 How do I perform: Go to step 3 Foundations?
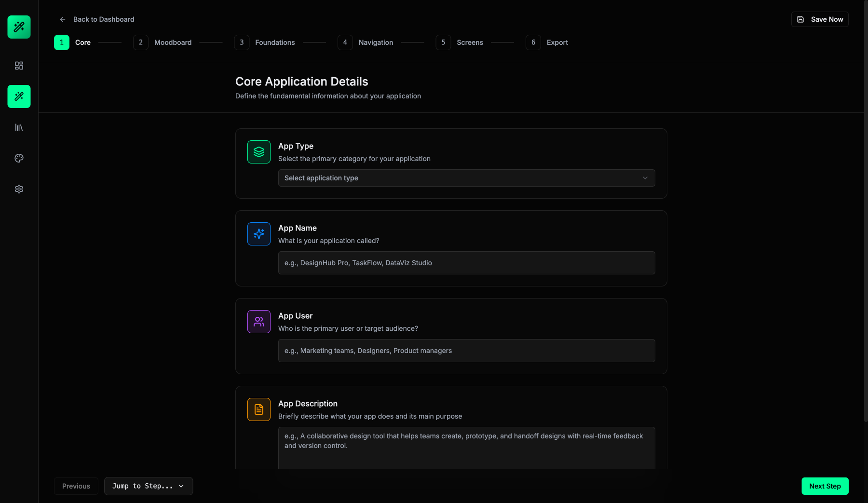click(265, 42)
